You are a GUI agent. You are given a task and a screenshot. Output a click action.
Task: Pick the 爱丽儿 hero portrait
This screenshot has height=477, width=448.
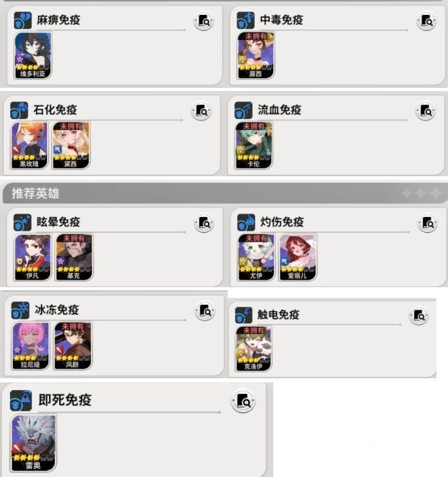[298, 257]
